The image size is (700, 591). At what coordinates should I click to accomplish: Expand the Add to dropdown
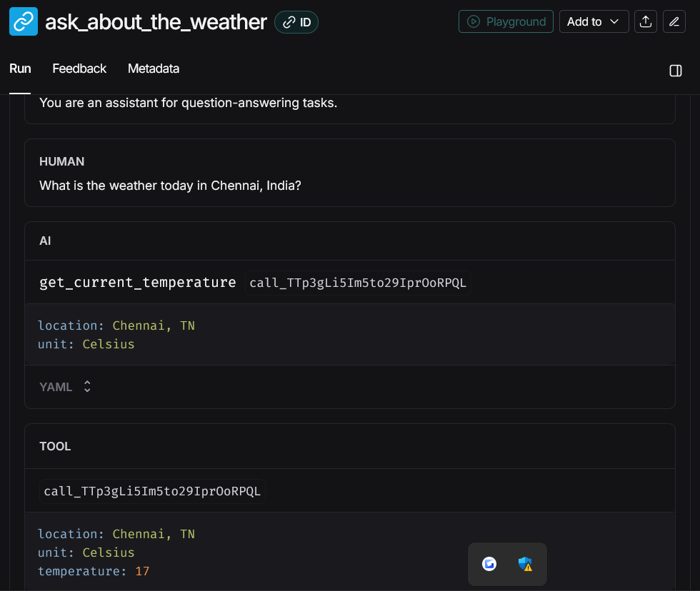tap(594, 21)
